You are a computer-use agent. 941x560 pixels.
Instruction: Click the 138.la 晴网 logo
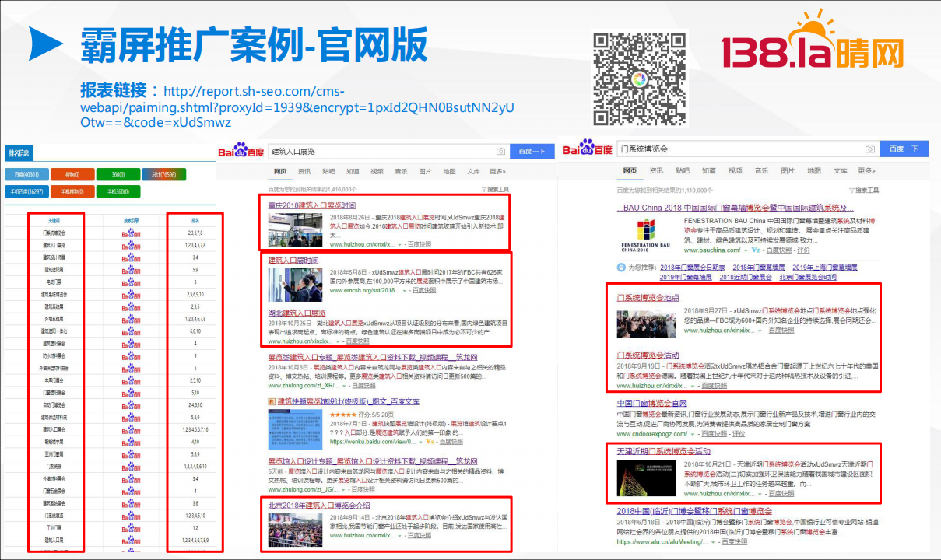pos(812,45)
